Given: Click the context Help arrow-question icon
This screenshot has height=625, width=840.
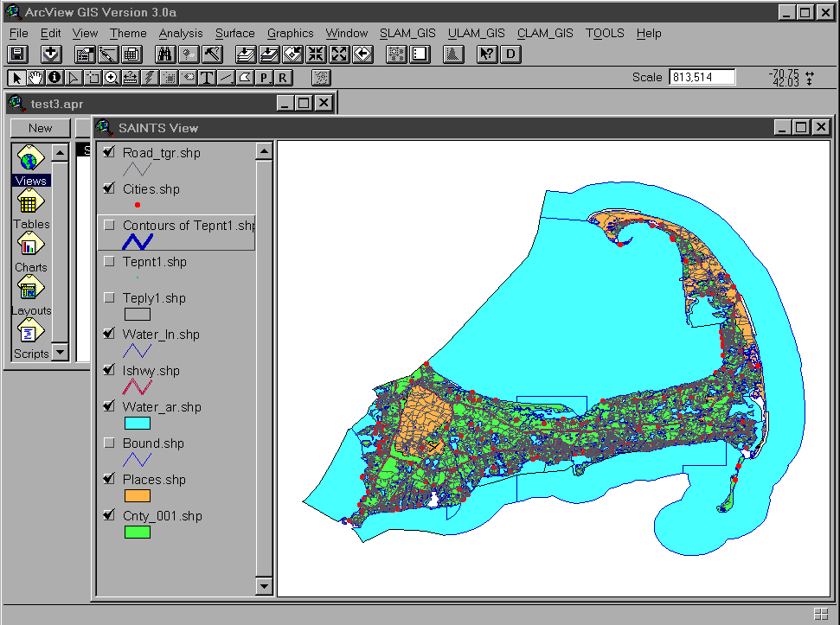Looking at the screenshot, I should point(487,54).
